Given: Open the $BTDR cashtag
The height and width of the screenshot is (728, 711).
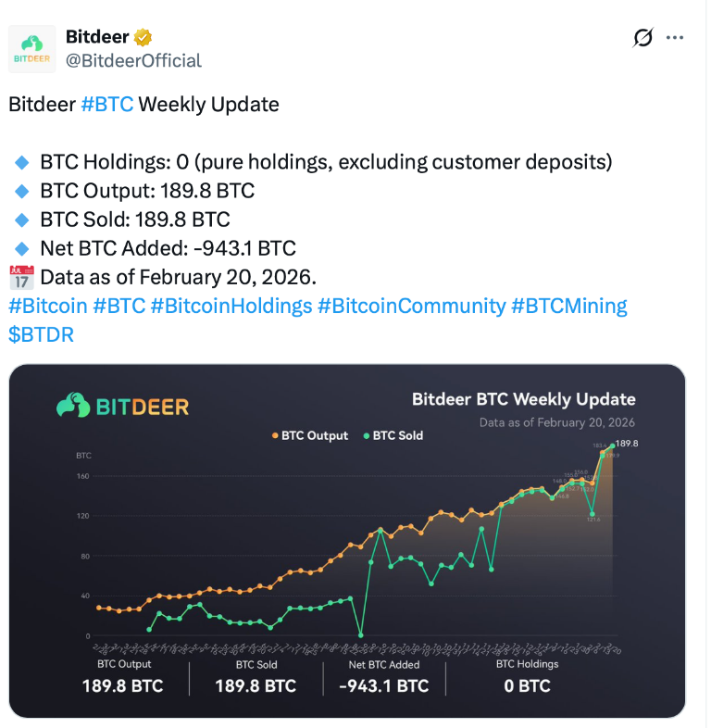Looking at the screenshot, I should 41,334.
